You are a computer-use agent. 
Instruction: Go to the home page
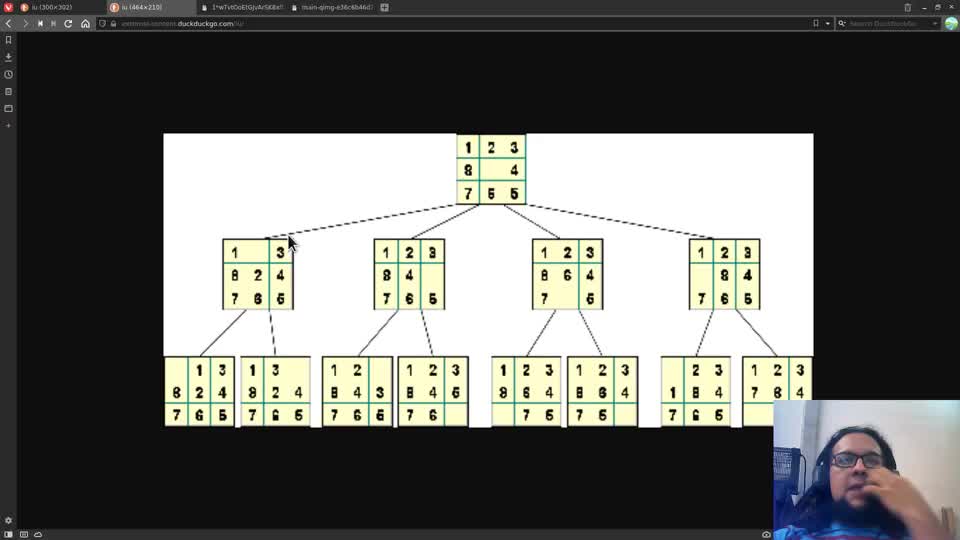(85, 23)
